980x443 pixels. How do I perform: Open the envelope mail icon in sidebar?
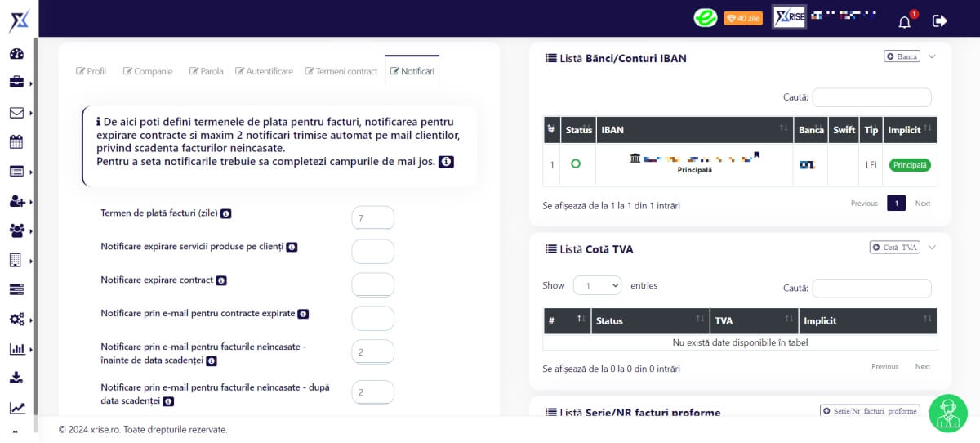point(16,113)
